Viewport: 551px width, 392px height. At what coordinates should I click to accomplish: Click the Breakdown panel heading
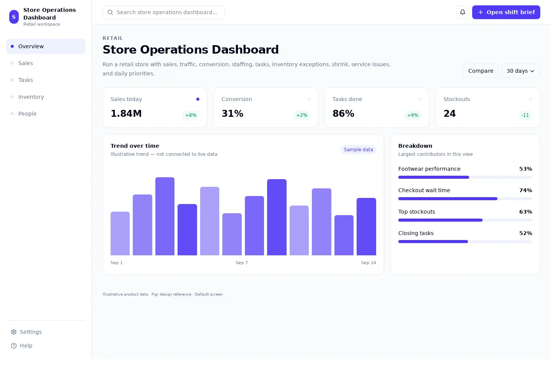point(415,146)
